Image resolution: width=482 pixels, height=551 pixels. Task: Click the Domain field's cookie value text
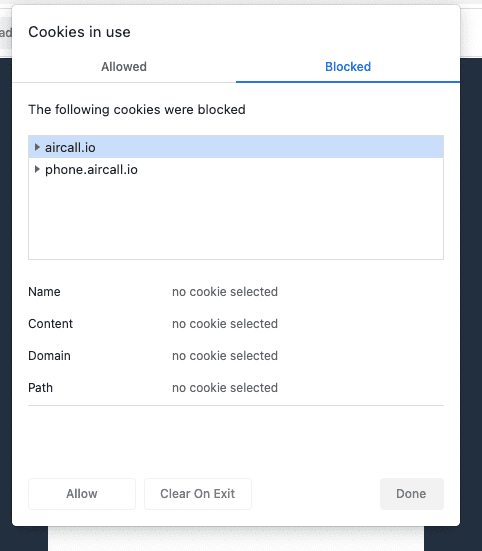point(225,356)
